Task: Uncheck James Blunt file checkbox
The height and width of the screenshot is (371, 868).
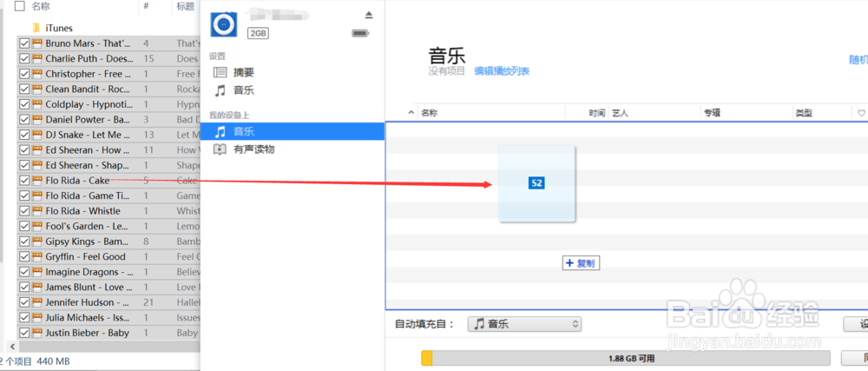Action: [23, 288]
